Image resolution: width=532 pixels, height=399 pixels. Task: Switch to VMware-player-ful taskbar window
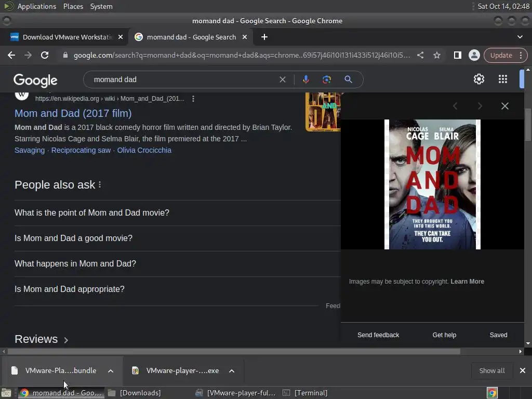pos(236,393)
